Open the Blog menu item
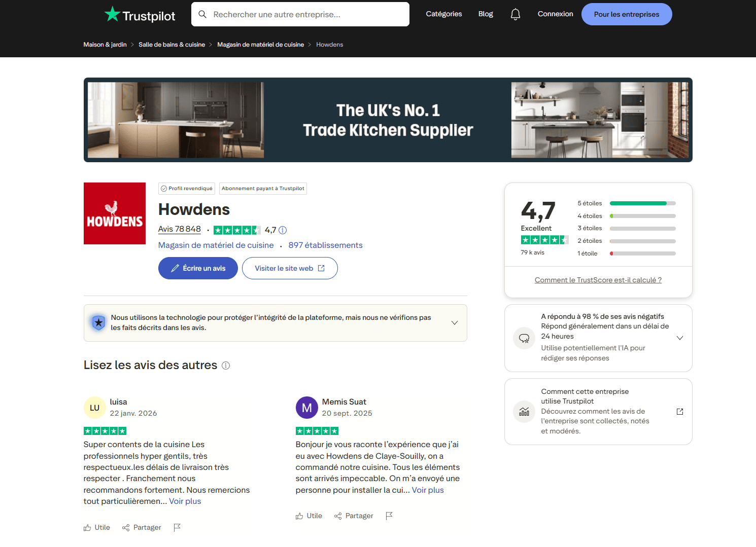 coord(486,14)
